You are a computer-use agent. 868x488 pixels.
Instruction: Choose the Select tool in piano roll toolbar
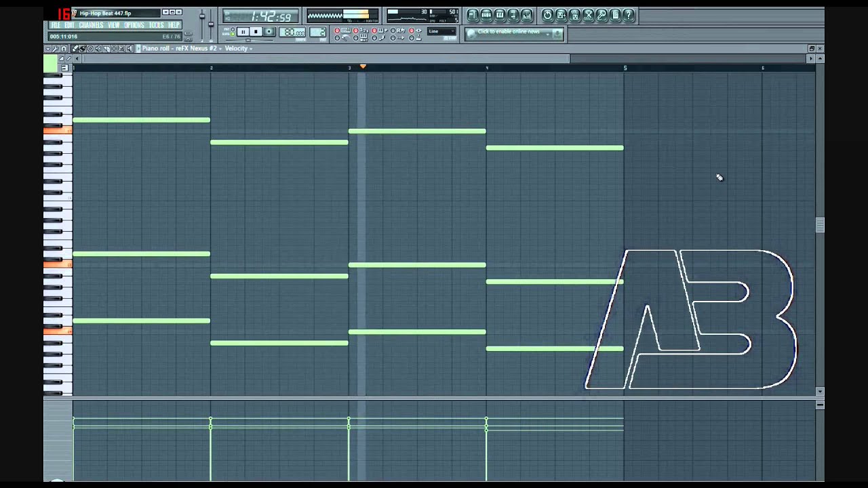pos(114,49)
